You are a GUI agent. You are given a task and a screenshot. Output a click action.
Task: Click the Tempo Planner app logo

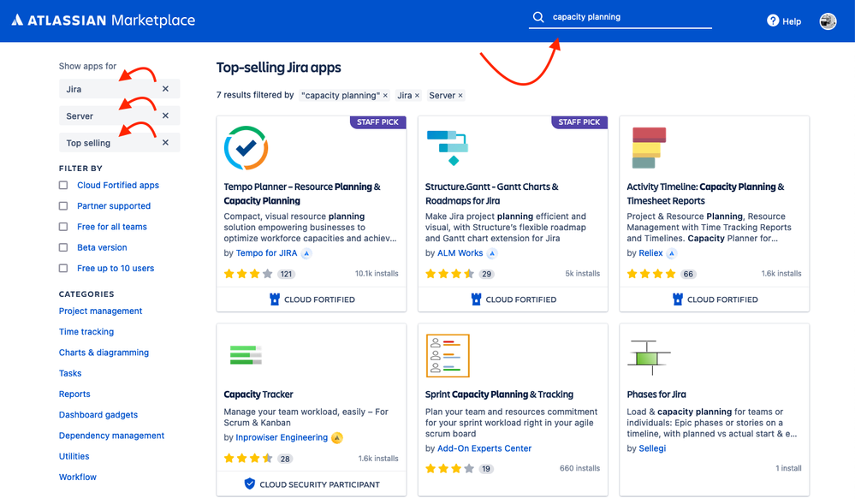[x=246, y=148]
